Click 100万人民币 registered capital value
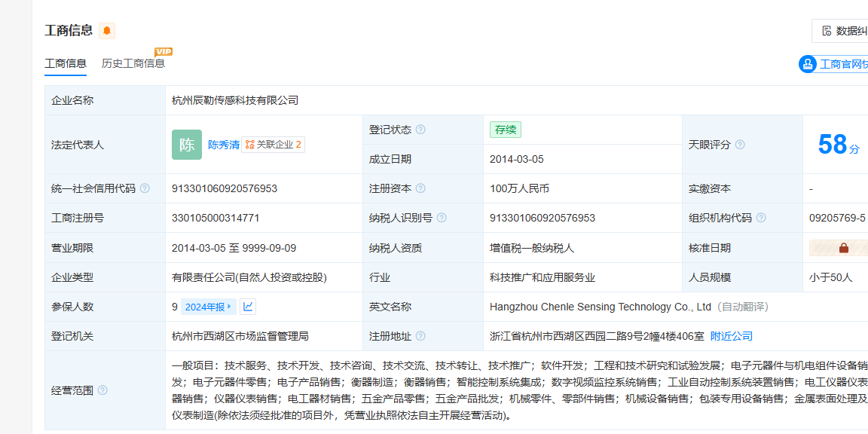The width and height of the screenshot is (868, 434). (519, 188)
